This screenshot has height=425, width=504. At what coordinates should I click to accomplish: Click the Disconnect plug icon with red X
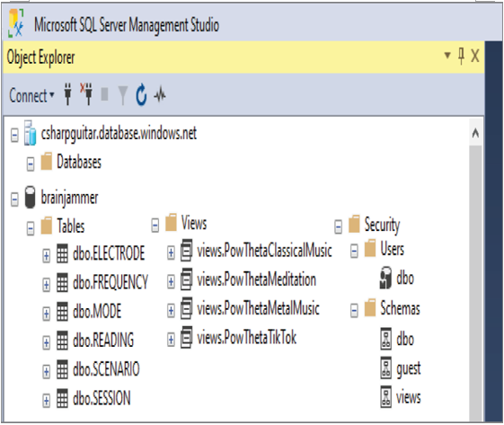[86, 93]
